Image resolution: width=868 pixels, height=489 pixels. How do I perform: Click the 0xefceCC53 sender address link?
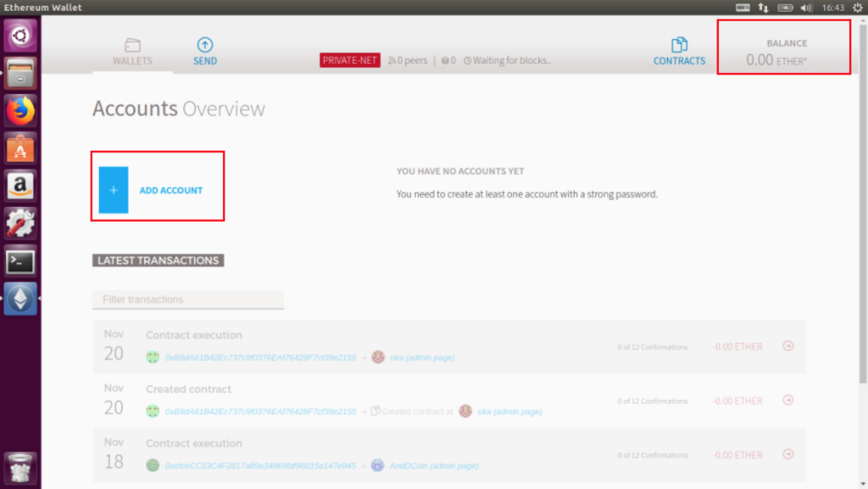point(261,466)
